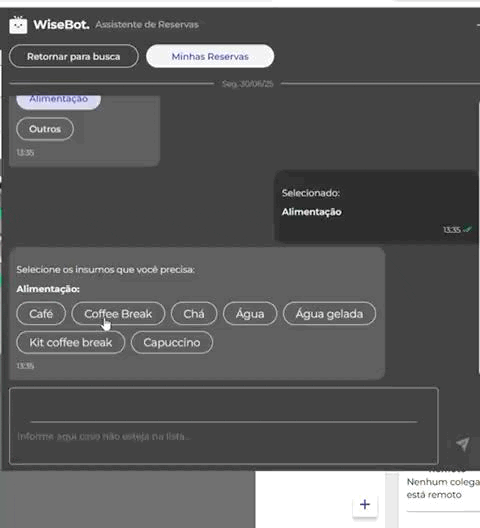Open the Minhas Reservas tab

pyautogui.click(x=210, y=56)
